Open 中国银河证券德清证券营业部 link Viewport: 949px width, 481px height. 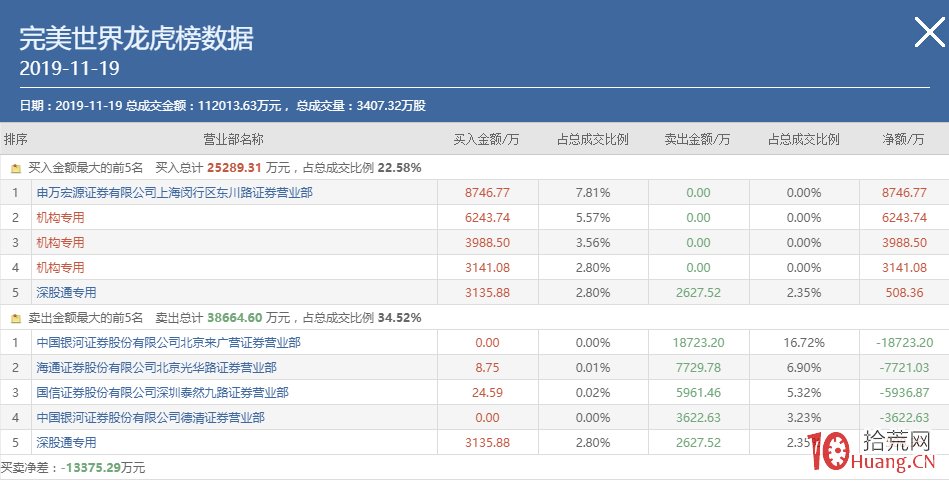pyautogui.click(x=150, y=417)
